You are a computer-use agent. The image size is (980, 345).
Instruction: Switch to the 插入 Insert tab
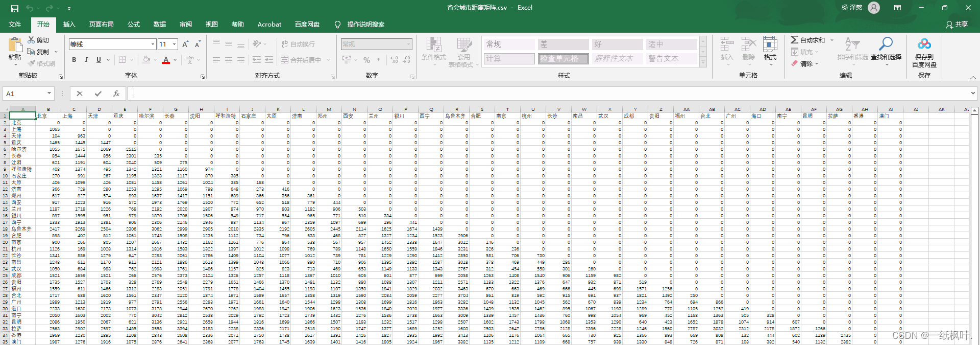(x=69, y=24)
